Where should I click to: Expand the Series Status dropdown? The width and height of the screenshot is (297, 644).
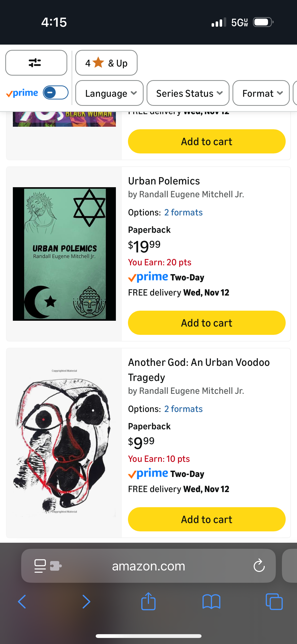188,93
